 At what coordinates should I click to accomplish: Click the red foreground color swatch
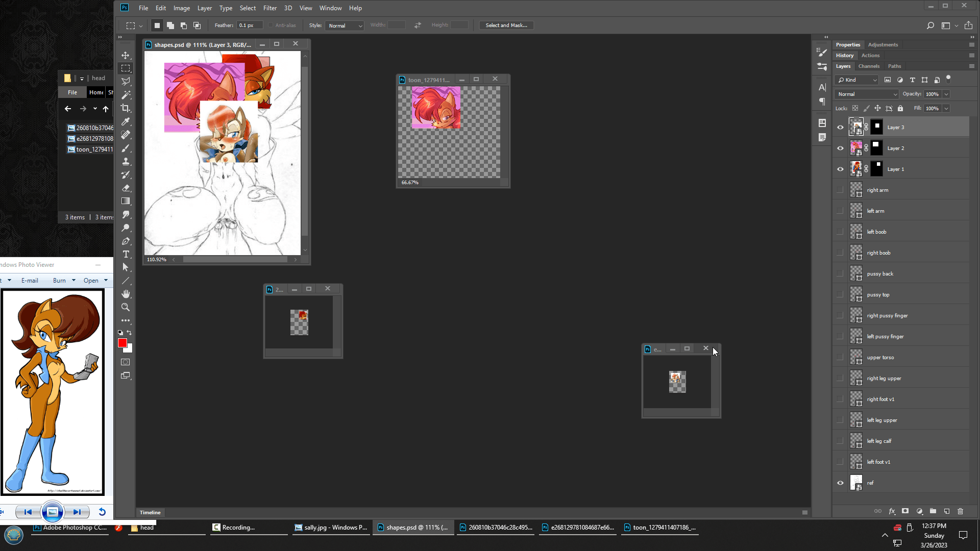click(x=122, y=343)
